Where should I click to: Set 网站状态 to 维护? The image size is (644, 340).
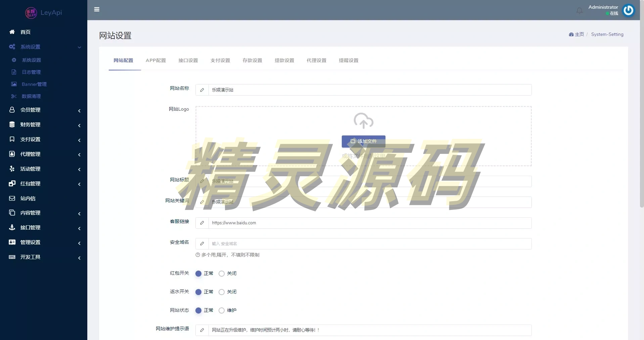tap(222, 310)
